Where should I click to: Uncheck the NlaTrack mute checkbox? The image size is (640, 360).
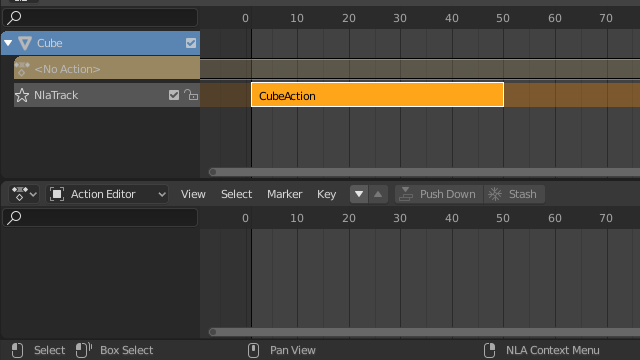[x=174, y=95]
